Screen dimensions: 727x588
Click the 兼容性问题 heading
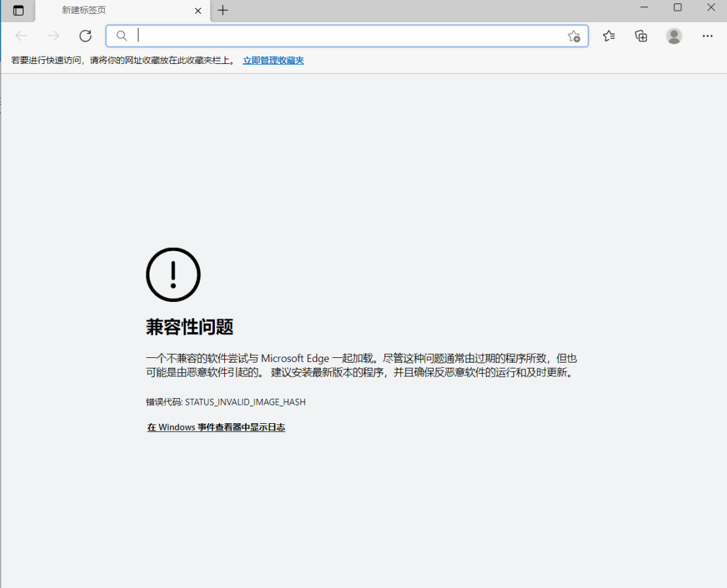(x=190, y=327)
